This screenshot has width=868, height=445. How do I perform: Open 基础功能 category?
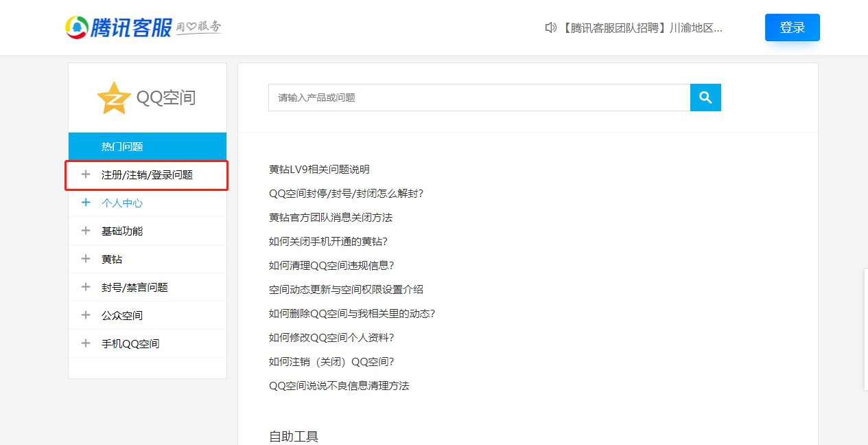click(x=122, y=231)
